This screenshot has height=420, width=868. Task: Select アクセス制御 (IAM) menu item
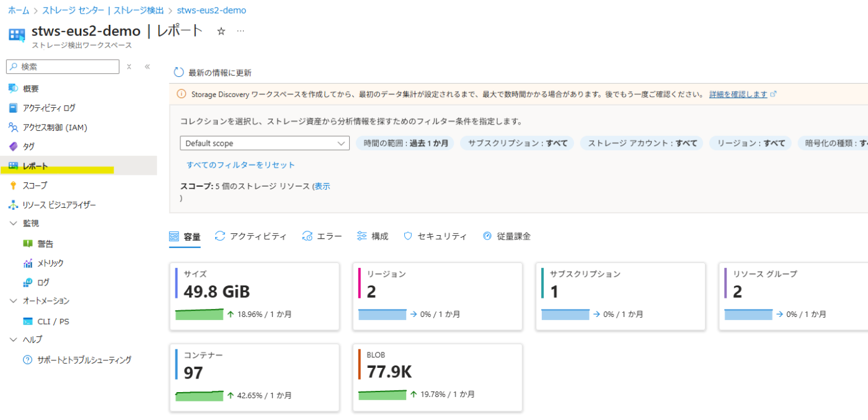78,127
